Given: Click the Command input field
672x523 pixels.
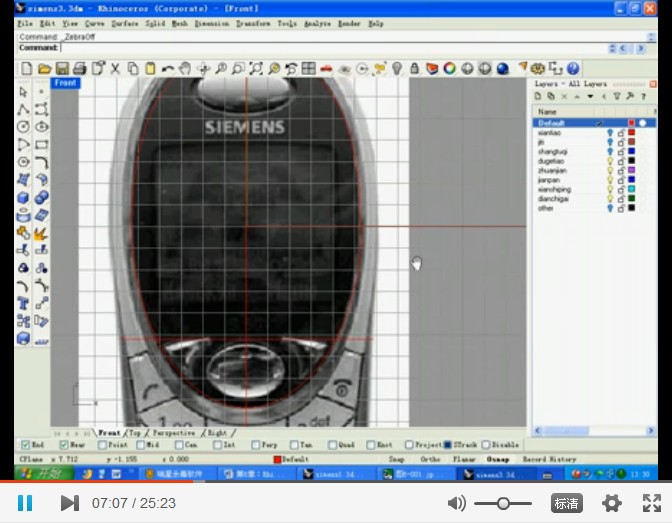Looking at the screenshot, I should pyautogui.click(x=334, y=48).
